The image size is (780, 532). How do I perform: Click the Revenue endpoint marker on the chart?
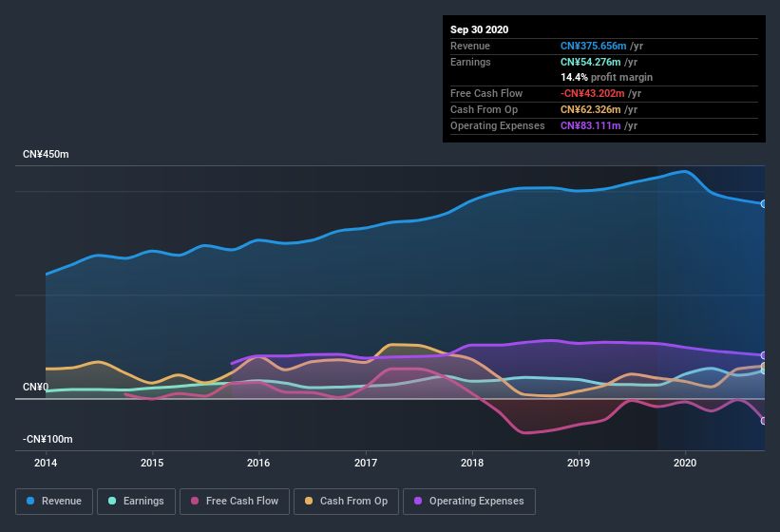coord(764,204)
